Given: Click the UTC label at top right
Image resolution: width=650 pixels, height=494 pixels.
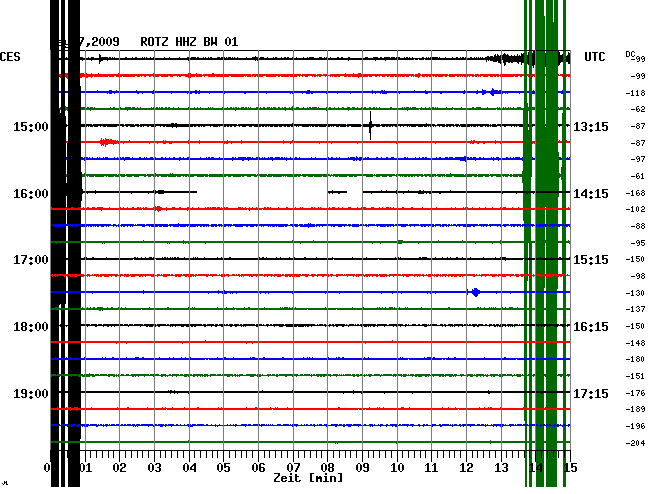Looking at the screenshot, I should click(x=595, y=57).
